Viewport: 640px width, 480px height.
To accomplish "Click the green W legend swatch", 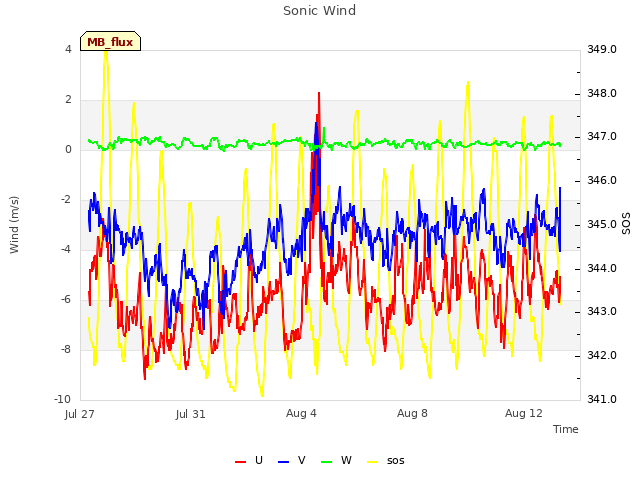I will click(x=327, y=462).
